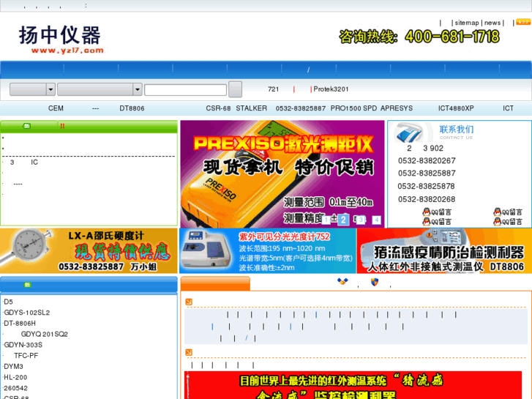
Task: Click the APRESYS keyword link
Action: (x=397, y=108)
